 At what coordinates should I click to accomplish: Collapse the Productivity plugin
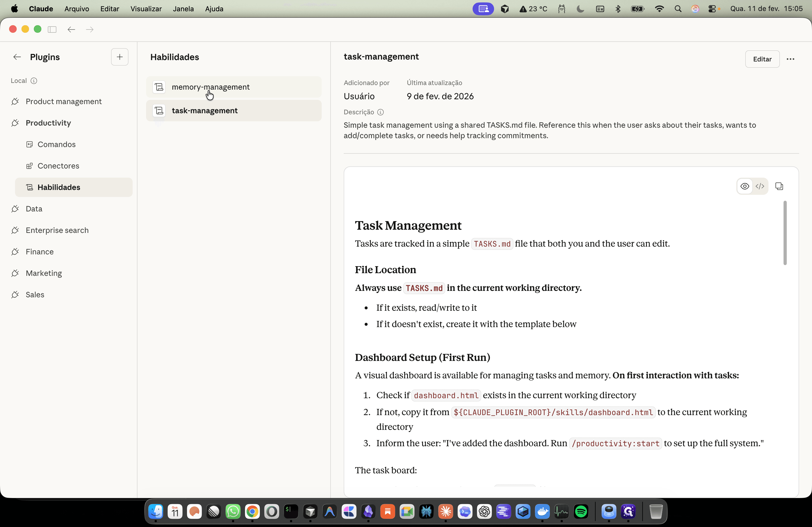click(x=48, y=123)
